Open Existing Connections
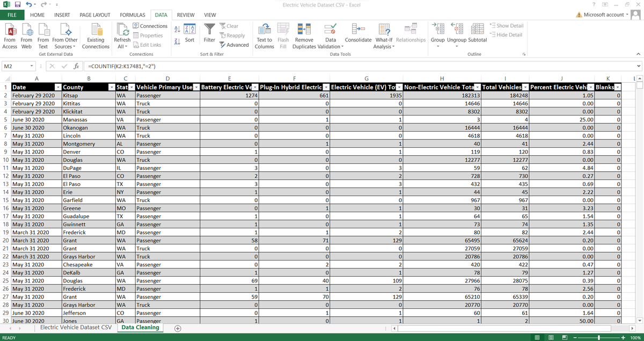The image size is (644, 341). coord(96,37)
